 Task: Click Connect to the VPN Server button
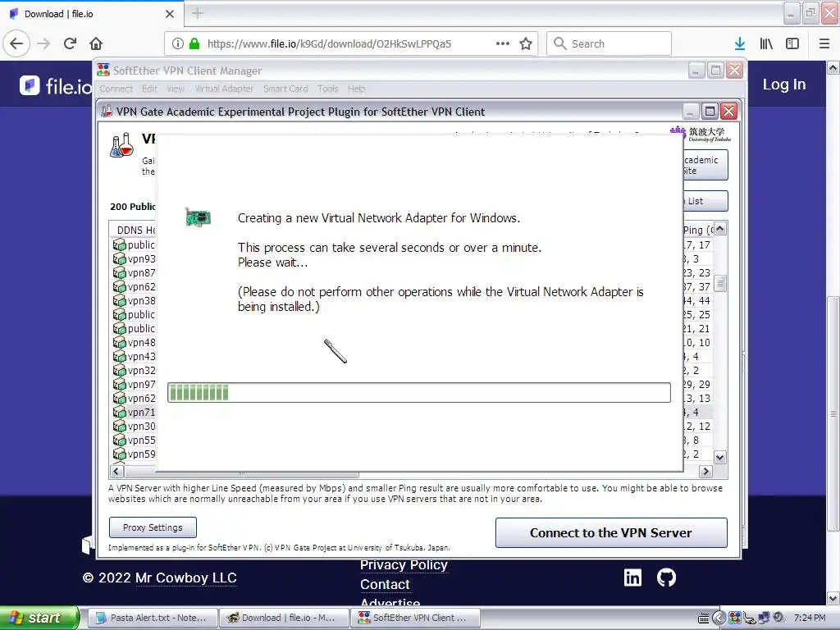pos(611,532)
